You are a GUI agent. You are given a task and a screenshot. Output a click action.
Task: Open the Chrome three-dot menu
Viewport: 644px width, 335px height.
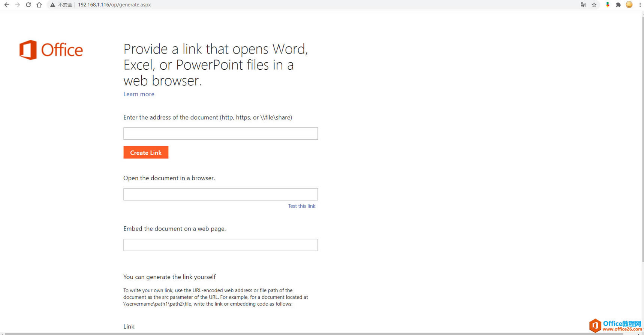[x=640, y=5]
